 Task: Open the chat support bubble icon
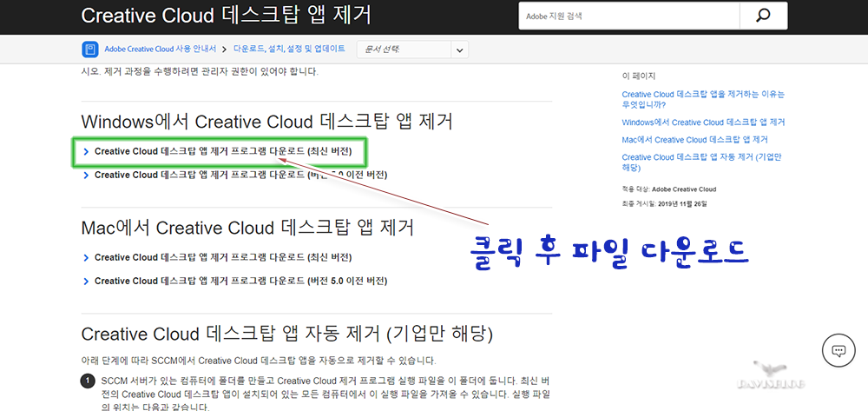tap(838, 350)
